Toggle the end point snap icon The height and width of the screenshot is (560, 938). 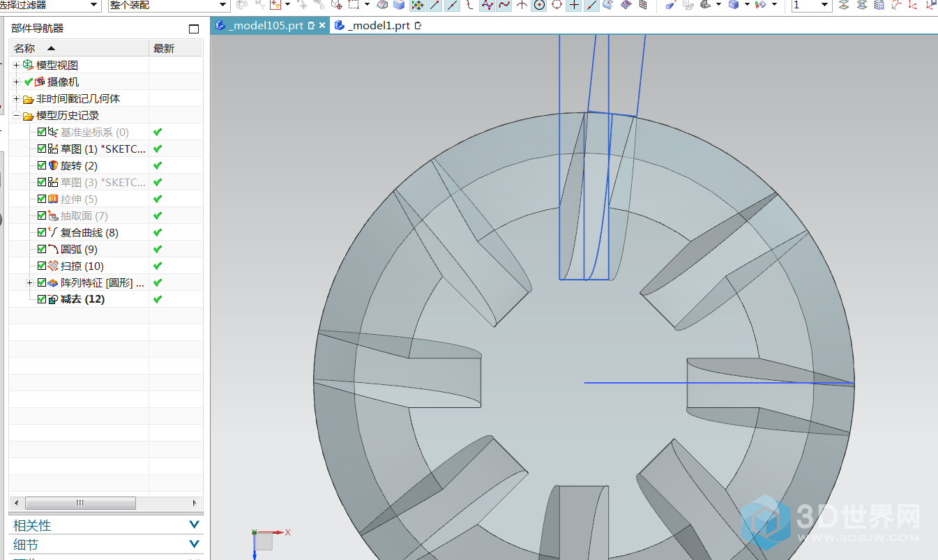click(434, 5)
